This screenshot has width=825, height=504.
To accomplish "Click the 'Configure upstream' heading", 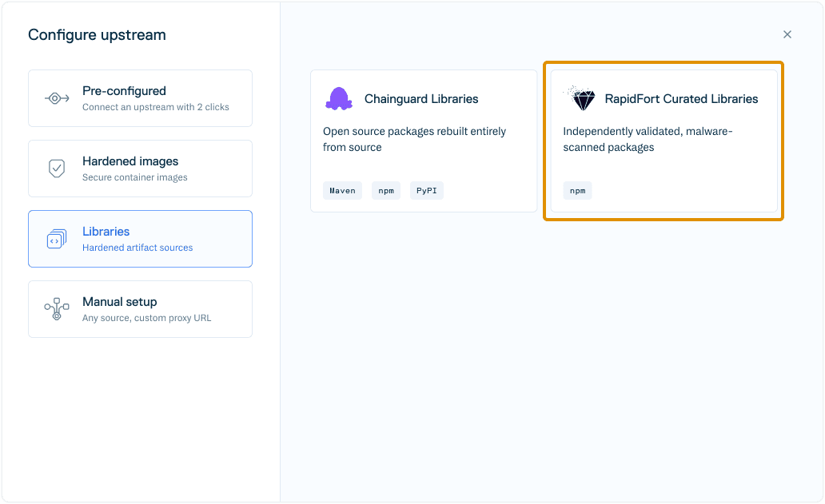I will pyautogui.click(x=98, y=35).
